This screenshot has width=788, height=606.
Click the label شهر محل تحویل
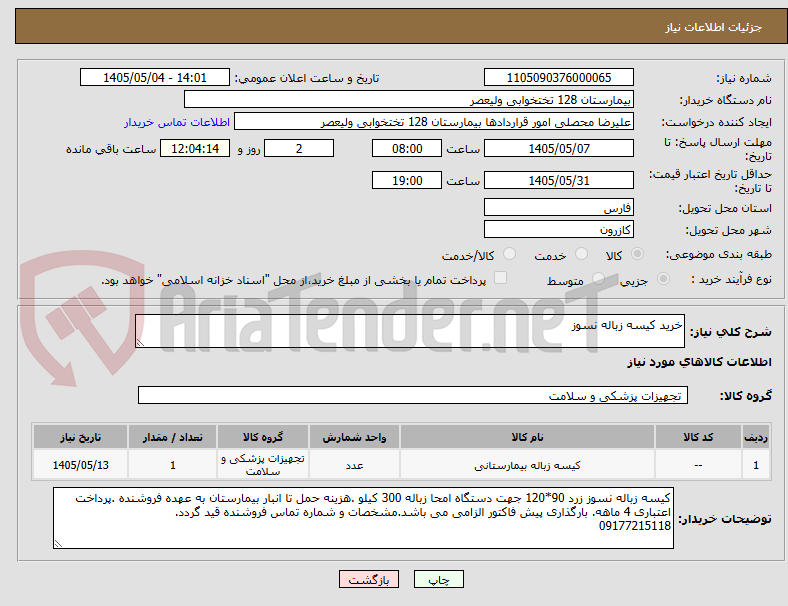coord(729,230)
